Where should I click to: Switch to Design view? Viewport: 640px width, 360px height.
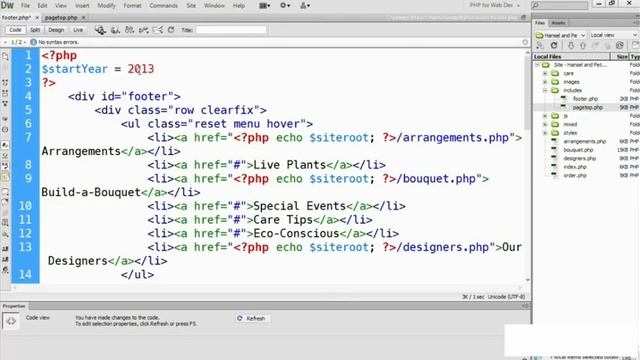coord(56,30)
